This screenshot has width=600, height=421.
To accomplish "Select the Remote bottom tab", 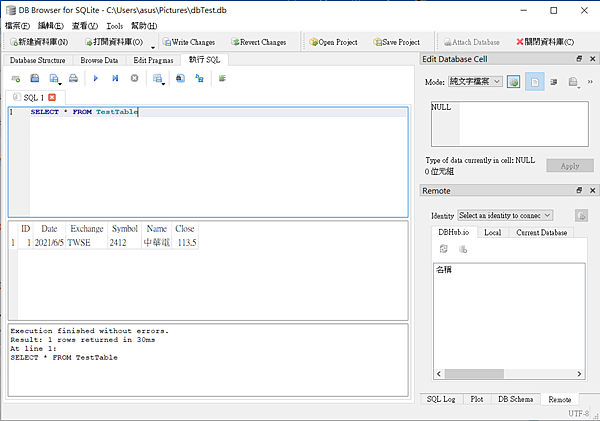I will (x=559, y=399).
